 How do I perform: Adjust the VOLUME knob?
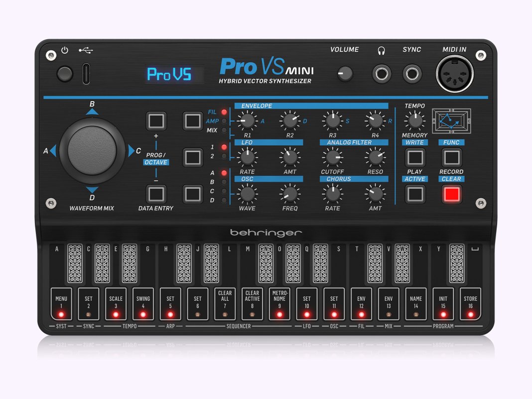click(345, 74)
